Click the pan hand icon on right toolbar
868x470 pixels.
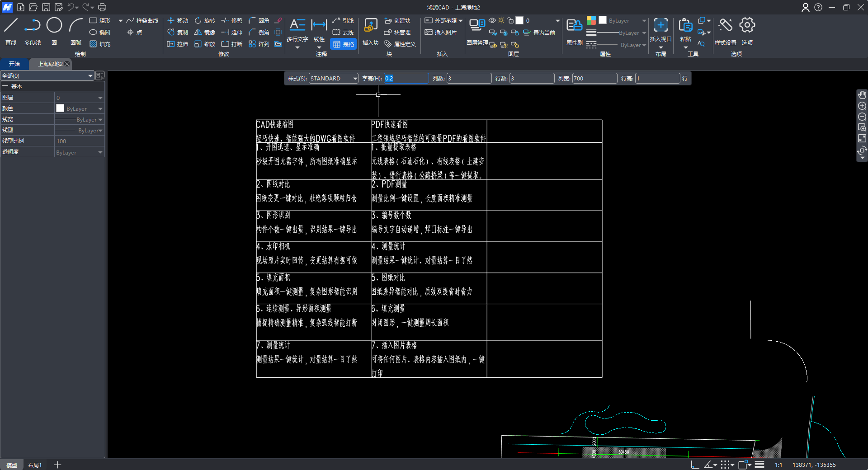[862, 95]
